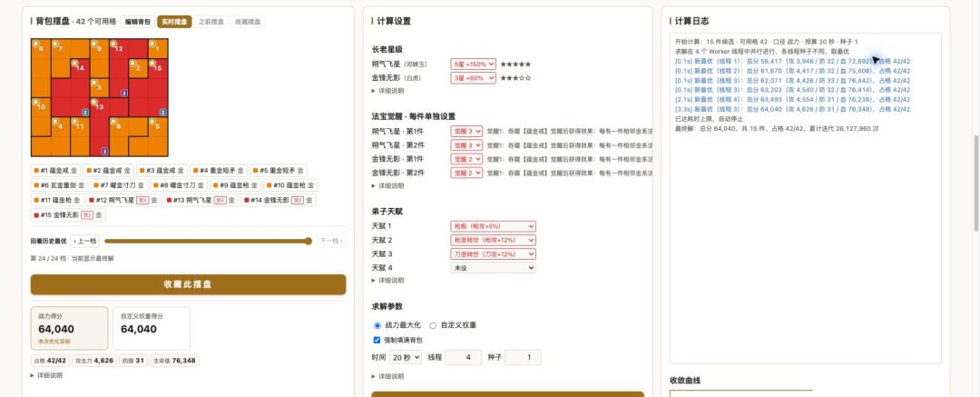Switch to 实时摆盘 tab
The image size is (980, 397).
[174, 22]
